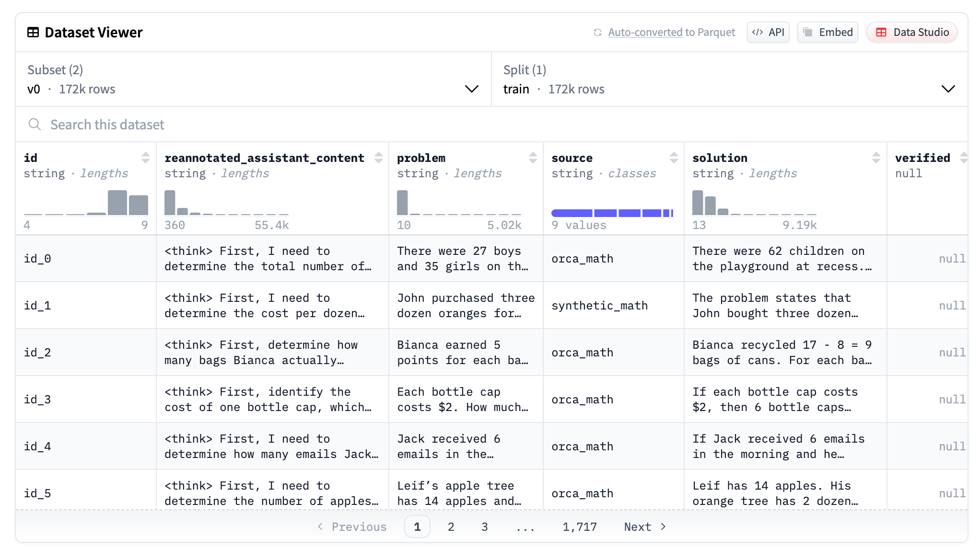Expand the Subset v0 dropdown
This screenshot has height=549, width=980.
[471, 89]
